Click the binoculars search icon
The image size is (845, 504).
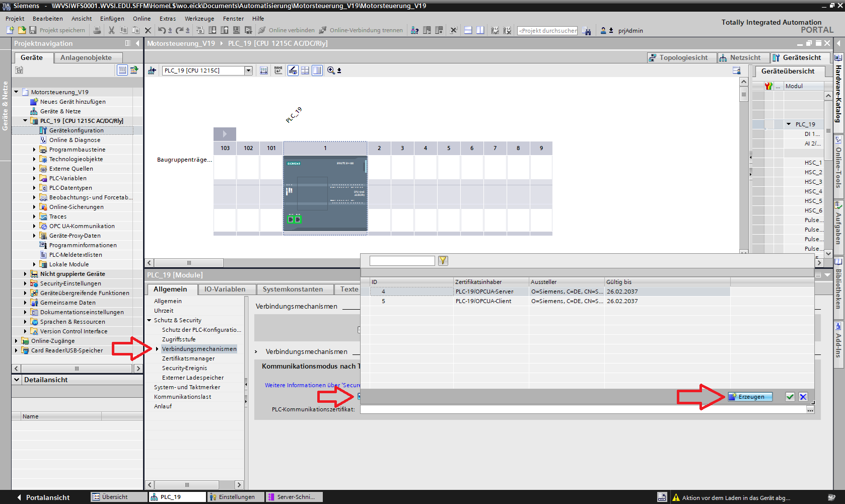point(587,31)
